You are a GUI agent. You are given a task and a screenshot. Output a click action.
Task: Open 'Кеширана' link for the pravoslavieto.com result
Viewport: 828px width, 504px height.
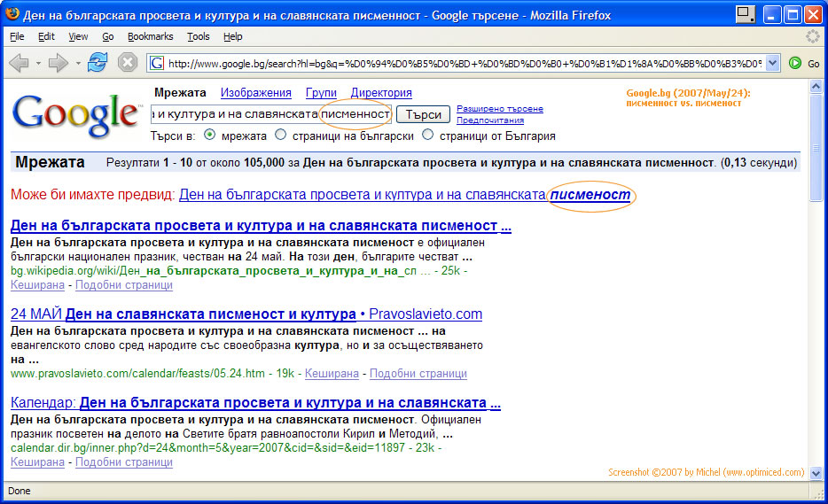(x=332, y=374)
